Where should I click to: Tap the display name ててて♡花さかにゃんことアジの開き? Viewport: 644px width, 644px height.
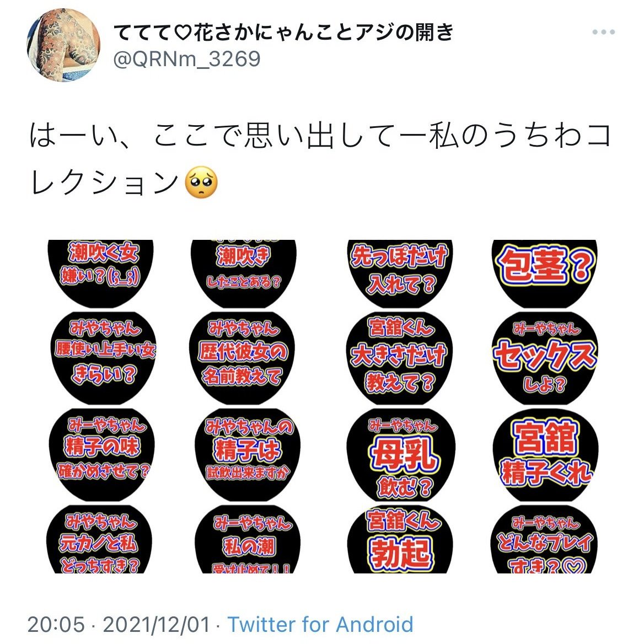click(283, 32)
